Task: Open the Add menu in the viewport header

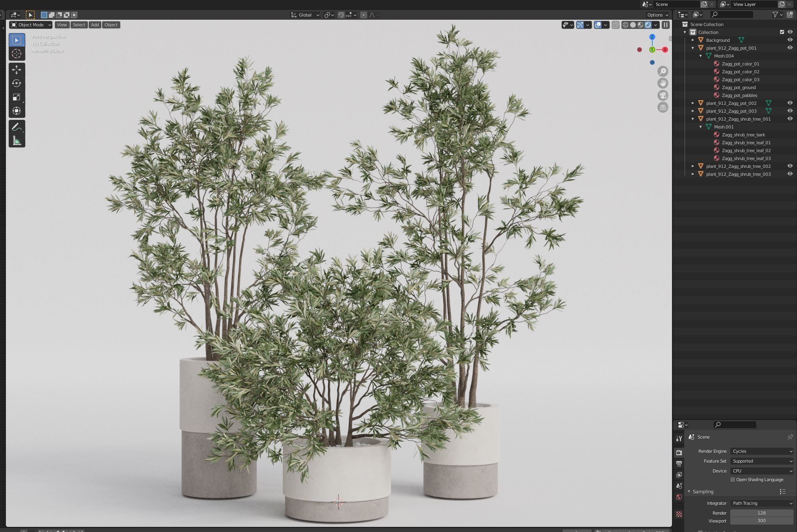Action: [95, 25]
